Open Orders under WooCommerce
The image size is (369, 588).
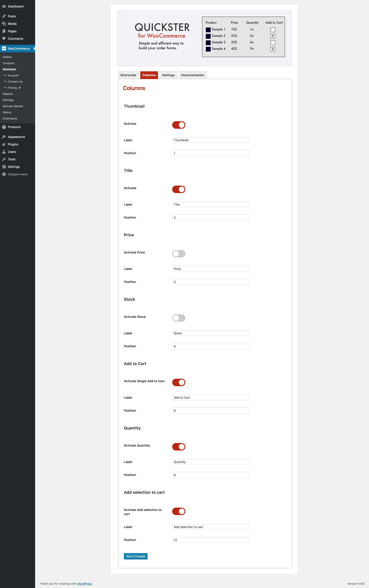[7, 57]
